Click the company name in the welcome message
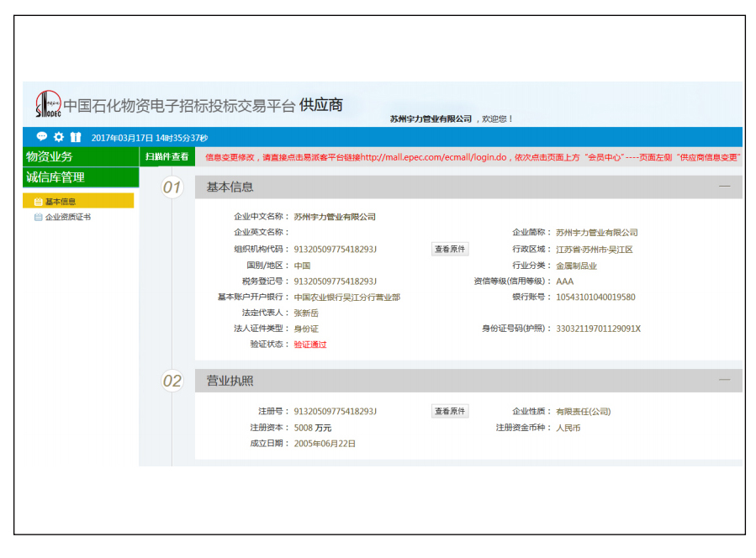Viewport: 756px width, 558px height. (x=431, y=118)
